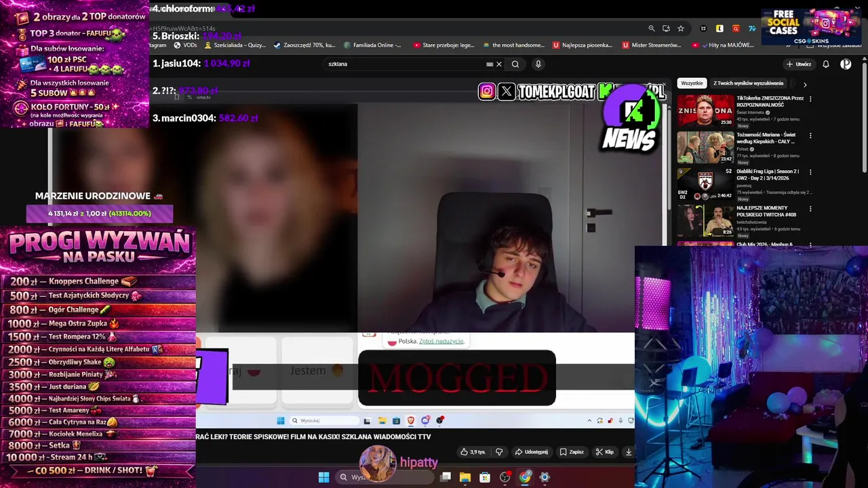The image size is (868, 488).
Task: Open Microsoft Store on bottom taskbar
Action: (x=485, y=477)
